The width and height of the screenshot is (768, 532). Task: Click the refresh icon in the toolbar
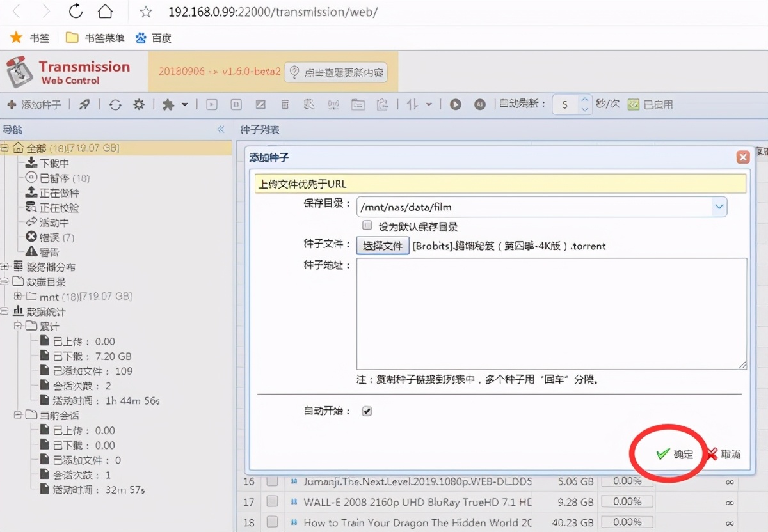click(115, 104)
